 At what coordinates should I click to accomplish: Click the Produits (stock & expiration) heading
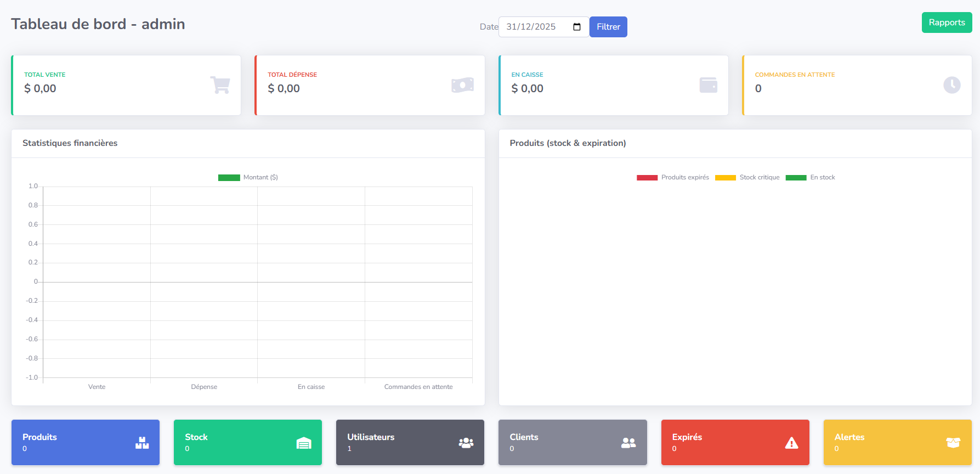click(x=568, y=143)
